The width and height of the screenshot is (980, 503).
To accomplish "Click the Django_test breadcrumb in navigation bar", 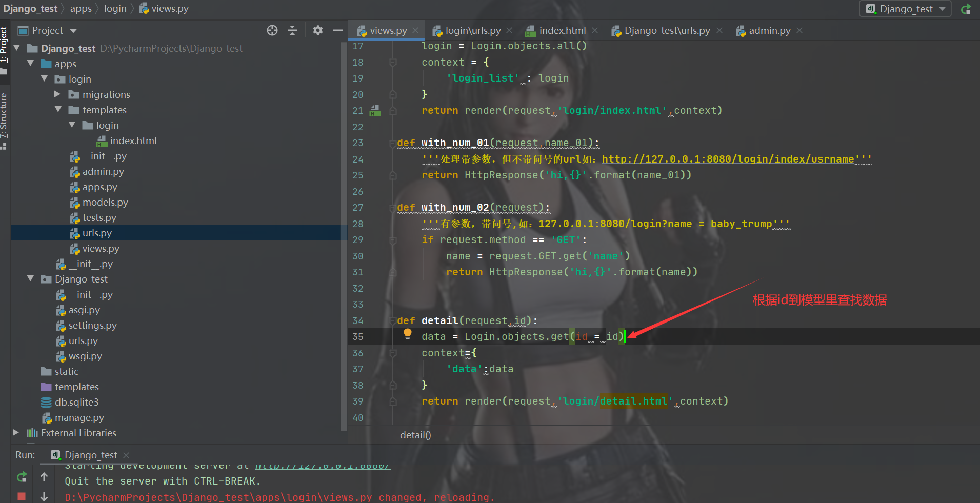I will tap(30, 9).
